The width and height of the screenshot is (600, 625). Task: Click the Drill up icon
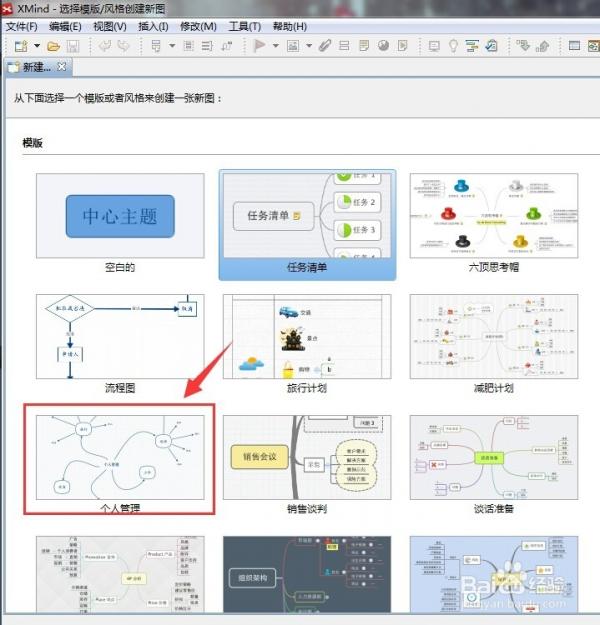tap(542, 47)
